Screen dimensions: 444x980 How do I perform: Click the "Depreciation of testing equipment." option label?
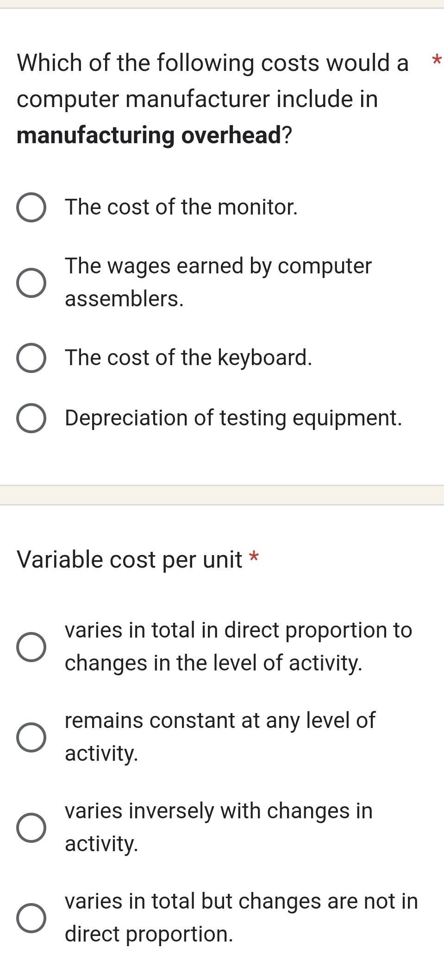pos(233,418)
